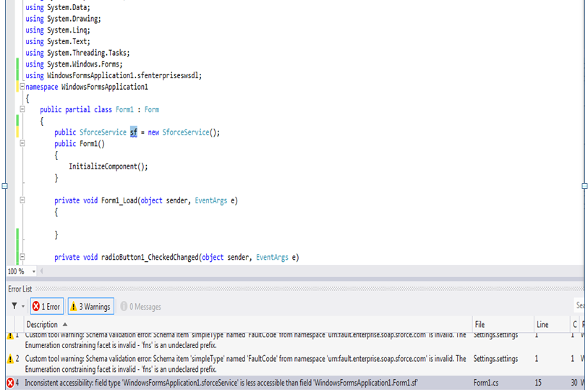Toggle the 1 Error filter button
Image resolution: width=588 pixels, height=390 pixels.
[47, 306]
